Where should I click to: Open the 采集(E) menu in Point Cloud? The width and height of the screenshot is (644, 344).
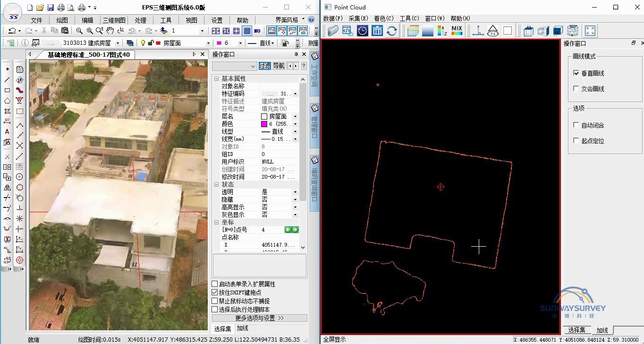click(358, 18)
